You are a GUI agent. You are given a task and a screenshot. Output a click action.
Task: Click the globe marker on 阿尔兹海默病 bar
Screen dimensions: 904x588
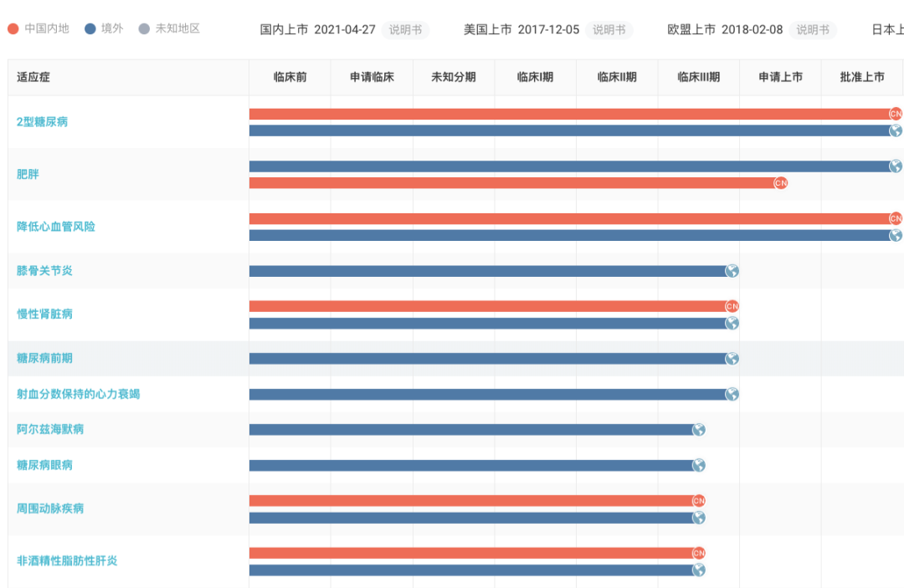coord(698,430)
